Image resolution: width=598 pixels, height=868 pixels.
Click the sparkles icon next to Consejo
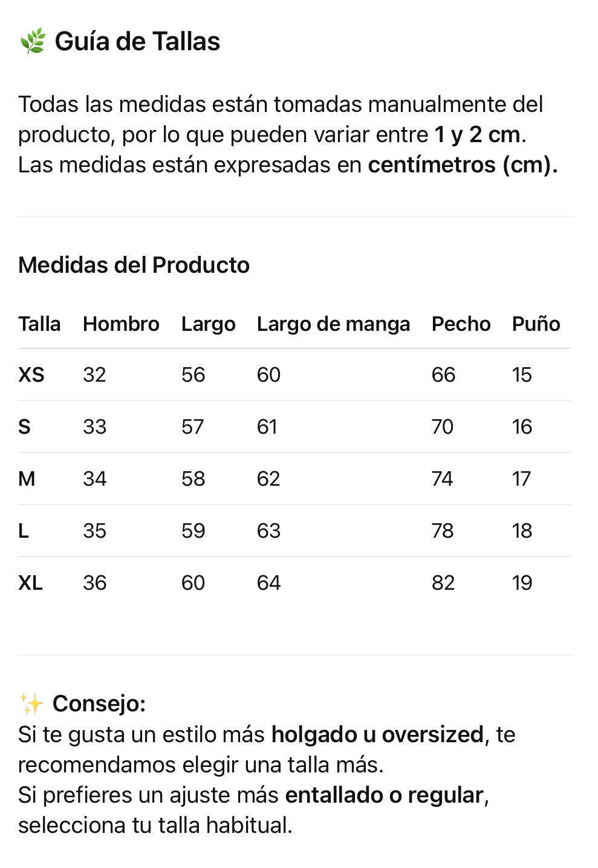[x=31, y=703]
